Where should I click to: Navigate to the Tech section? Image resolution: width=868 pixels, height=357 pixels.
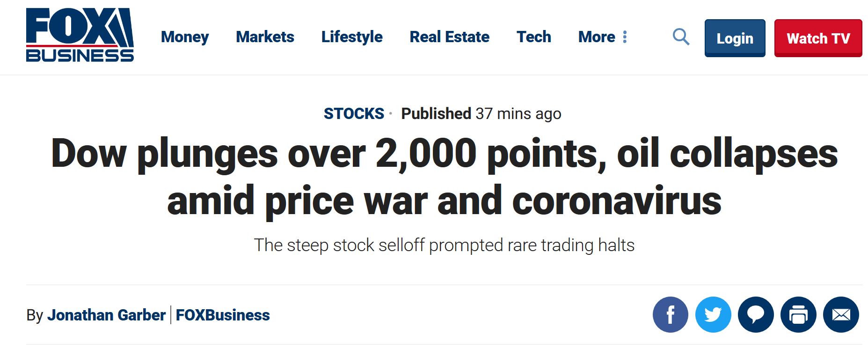coord(533,37)
